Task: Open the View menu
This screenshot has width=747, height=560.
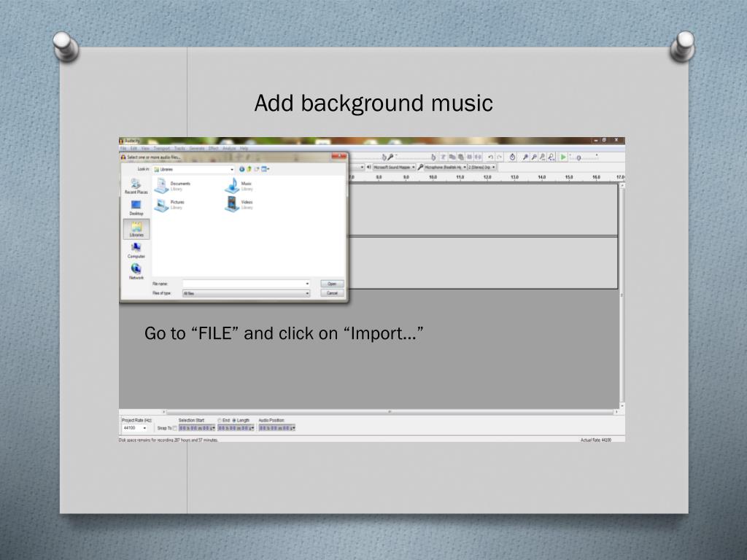Action: [x=145, y=149]
